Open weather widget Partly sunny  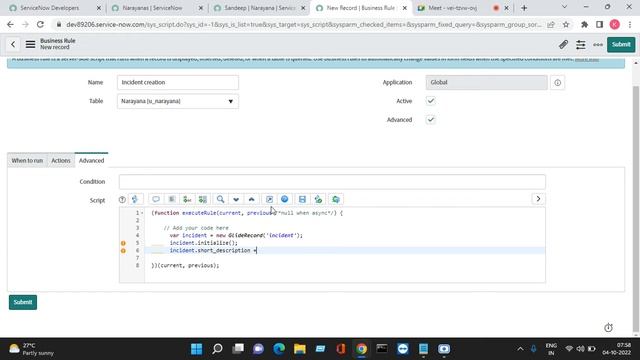[32, 349]
